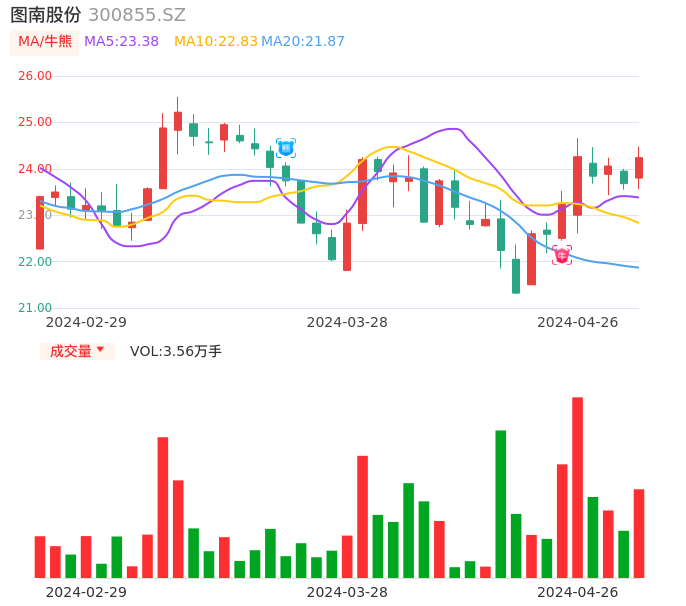Click the pink bull marker icon on the chart
686x606 pixels.
(x=562, y=255)
